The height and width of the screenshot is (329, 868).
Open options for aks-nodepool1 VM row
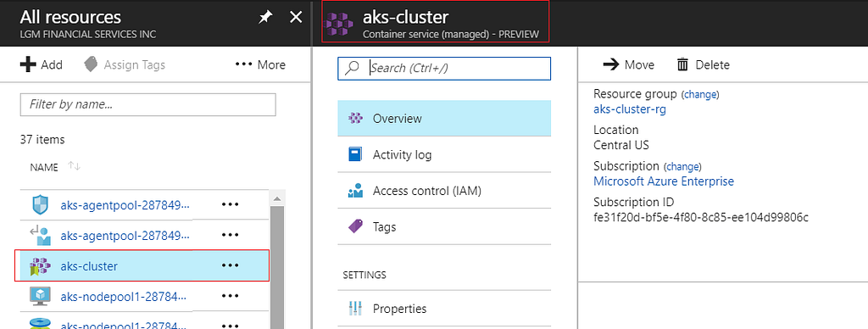[x=230, y=297]
